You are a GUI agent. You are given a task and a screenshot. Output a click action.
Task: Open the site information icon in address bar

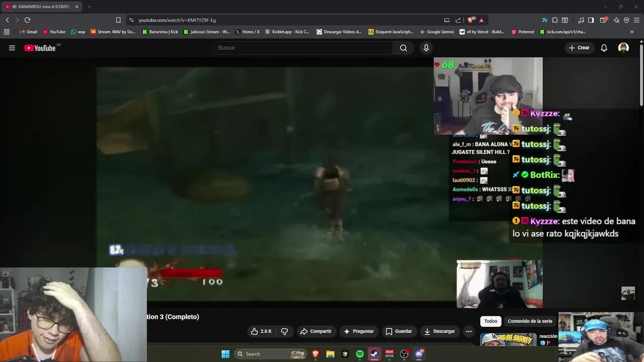click(131, 20)
